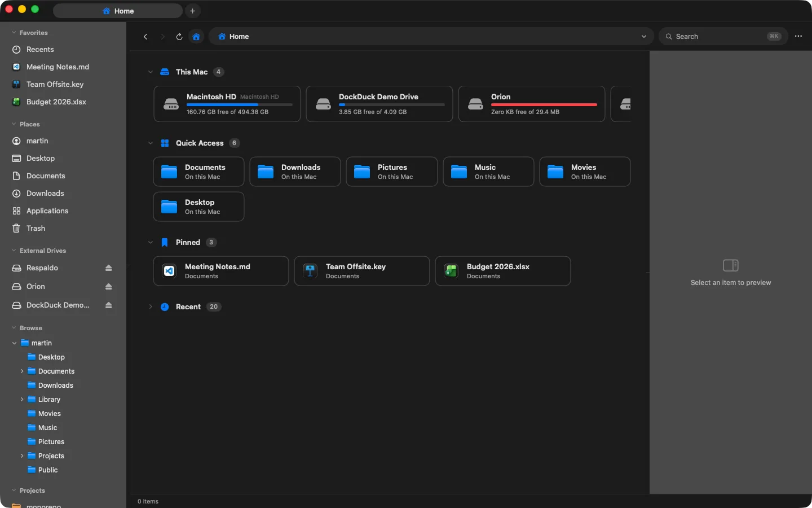Image resolution: width=812 pixels, height=508 pixels.
Task: Go back with the left arrow button
Action: coord(145,37)
